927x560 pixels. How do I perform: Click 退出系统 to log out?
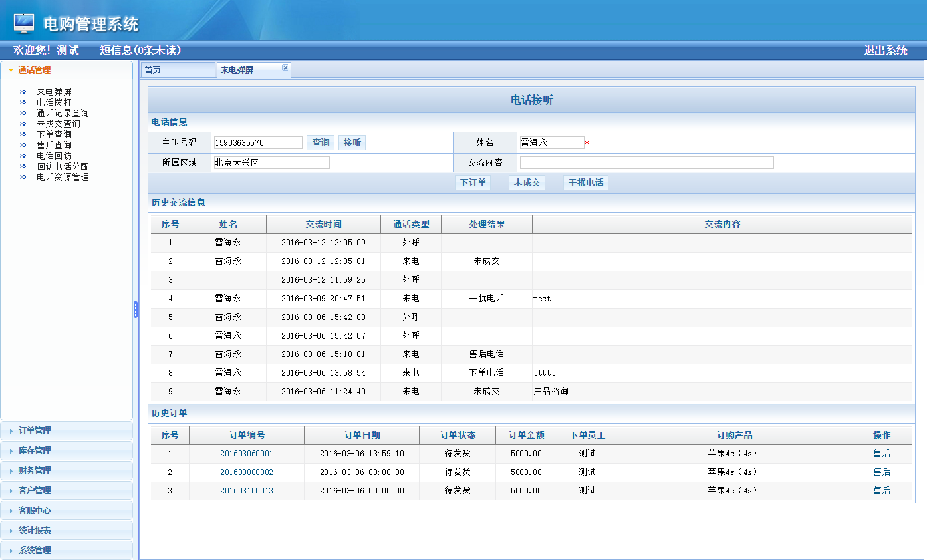[x=885, y=50]
